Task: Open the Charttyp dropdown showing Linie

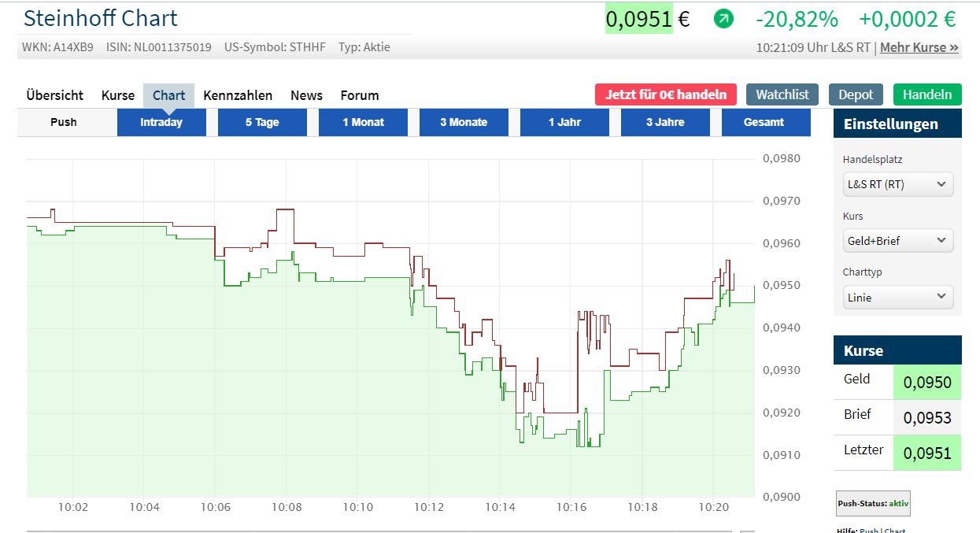Action: pos(897,297)
